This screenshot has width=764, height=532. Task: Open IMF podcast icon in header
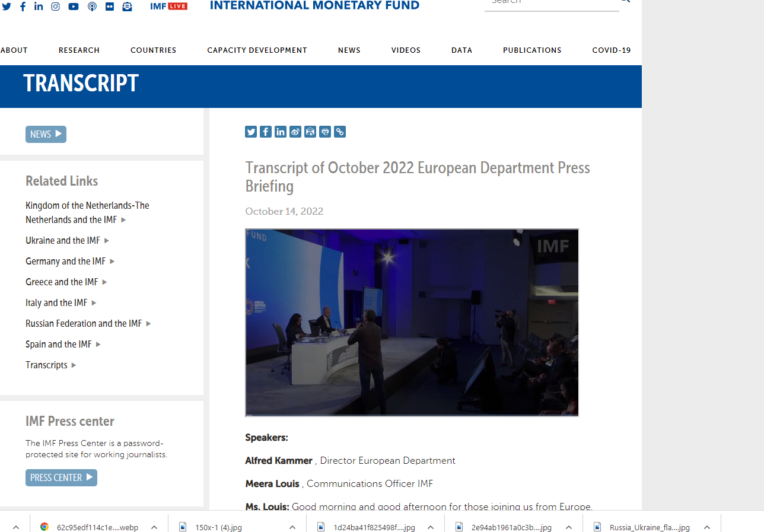coord(92,7)
